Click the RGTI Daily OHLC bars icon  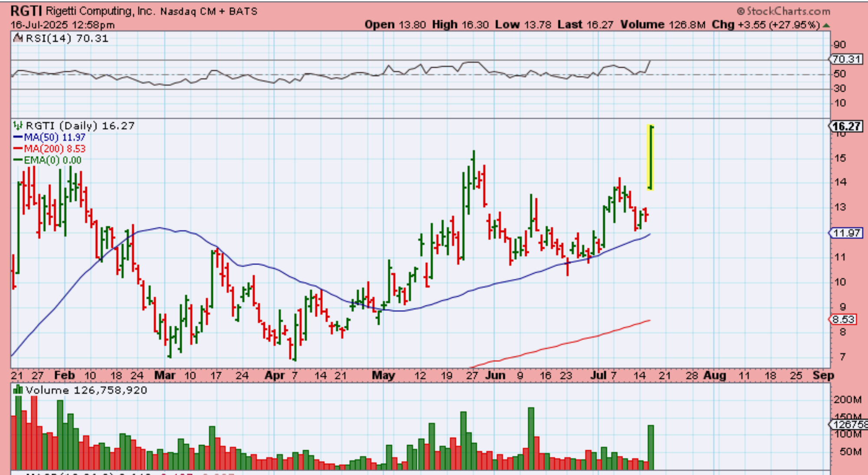[18, 126]
